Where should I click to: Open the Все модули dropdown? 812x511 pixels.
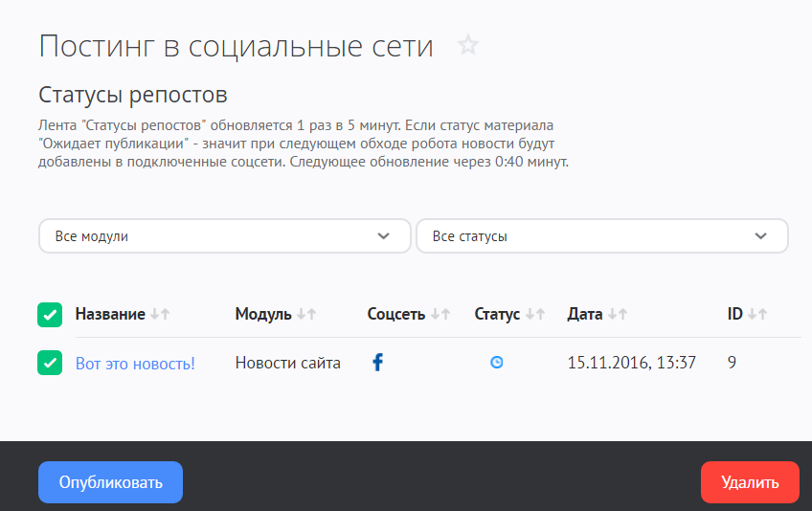(x=224, y=236)
